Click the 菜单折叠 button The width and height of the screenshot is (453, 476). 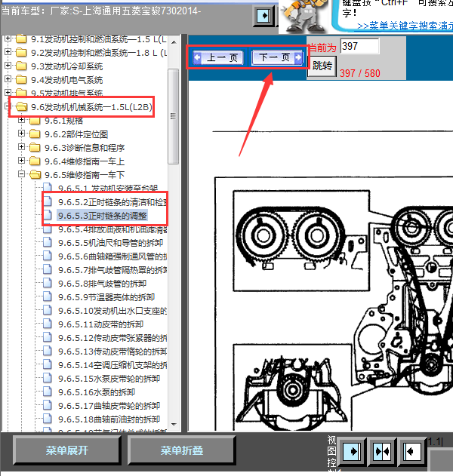point(182,450)
